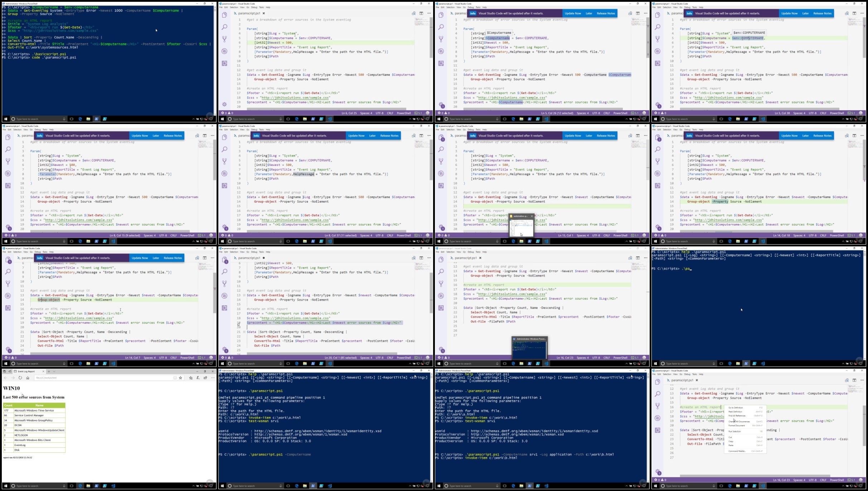868x491 pixels.
Task: Split the editor in the frame at Ln 6, Col 25
Action: click(421, 13)
